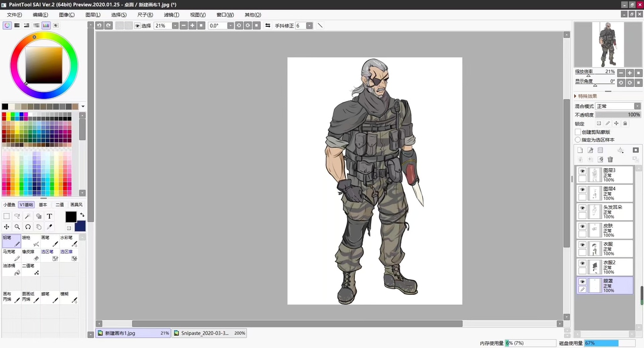Hide the 头发耳朵 layer
This screenshot has width=644, height=348.
(x=582, y=208)
